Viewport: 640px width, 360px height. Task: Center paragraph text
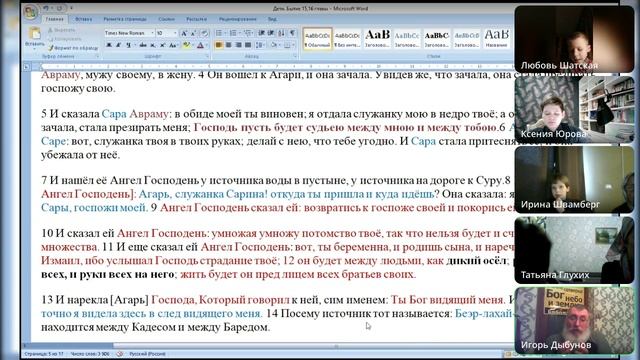click(x=229, y=45)
